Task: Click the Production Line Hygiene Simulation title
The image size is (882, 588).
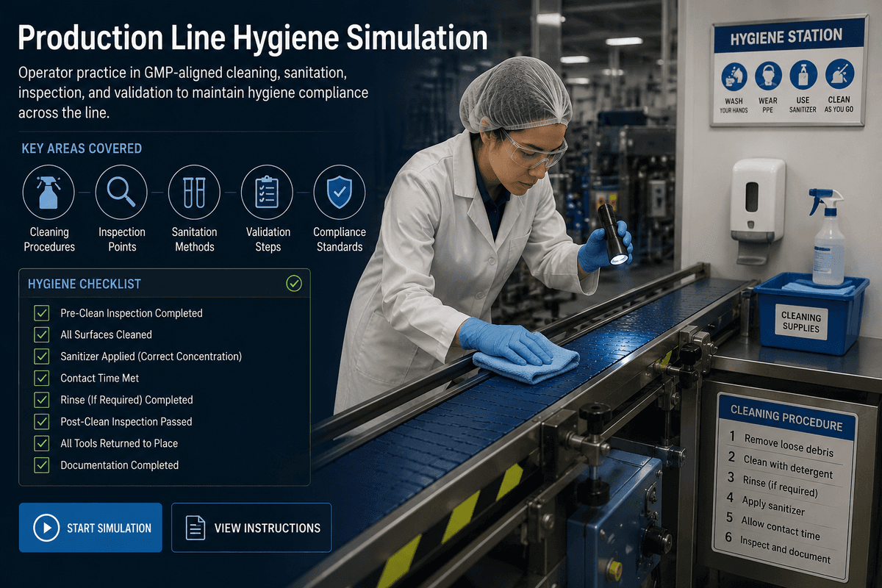Action: pyautogui.click(x=252, y=38)
